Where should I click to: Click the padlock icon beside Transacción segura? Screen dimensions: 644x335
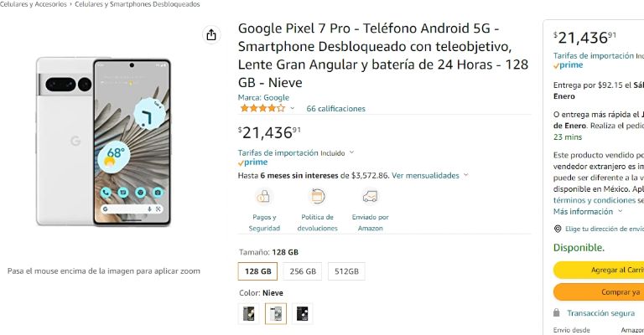[x=557, y=312]
